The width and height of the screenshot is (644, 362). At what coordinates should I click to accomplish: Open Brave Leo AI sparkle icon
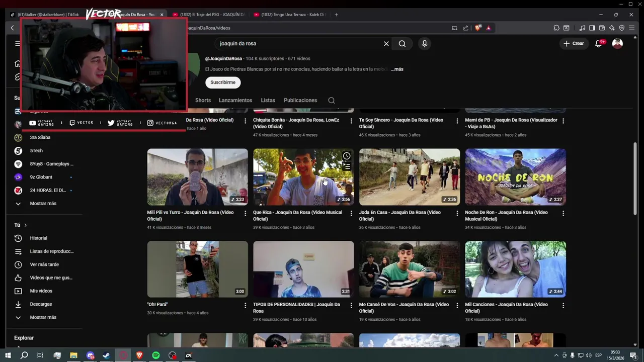coord(612,28)
